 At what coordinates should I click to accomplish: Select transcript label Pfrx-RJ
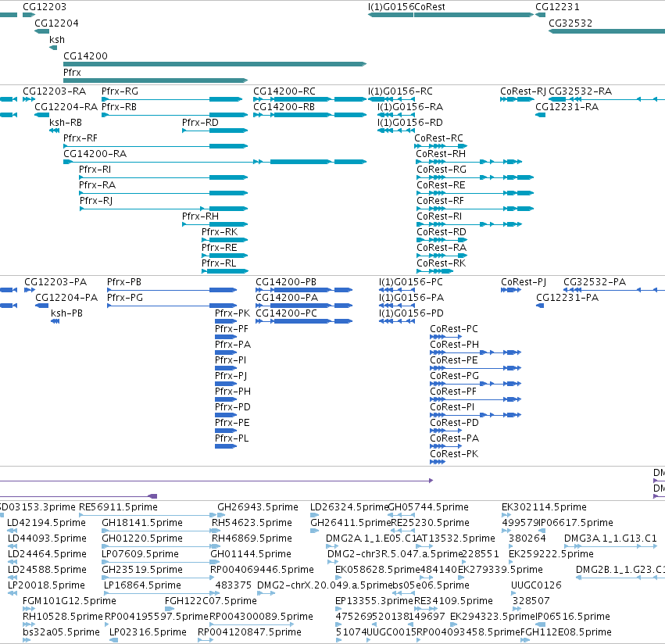point(96,201)
